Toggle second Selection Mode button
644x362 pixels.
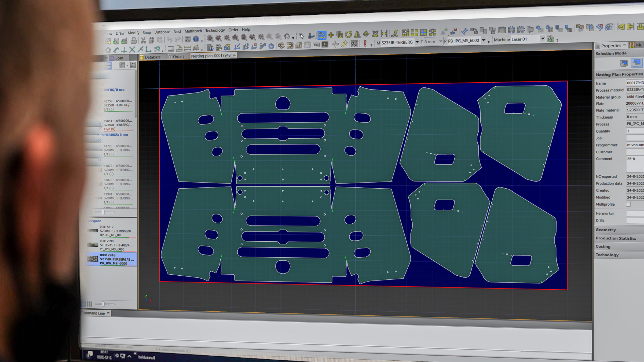[x=636, y=63]
